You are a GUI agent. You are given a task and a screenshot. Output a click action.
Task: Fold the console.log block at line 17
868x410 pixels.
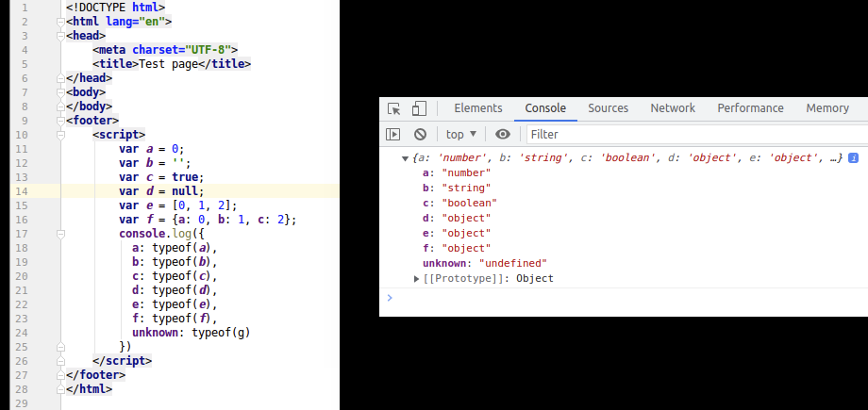[61, 234]
